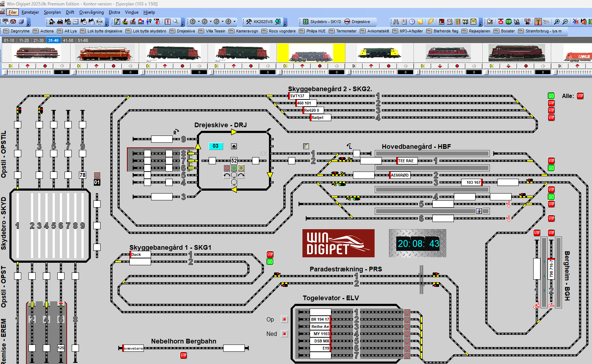
Task: Open the binoculars search icon in toolbar
Action: tap(396, 22)
